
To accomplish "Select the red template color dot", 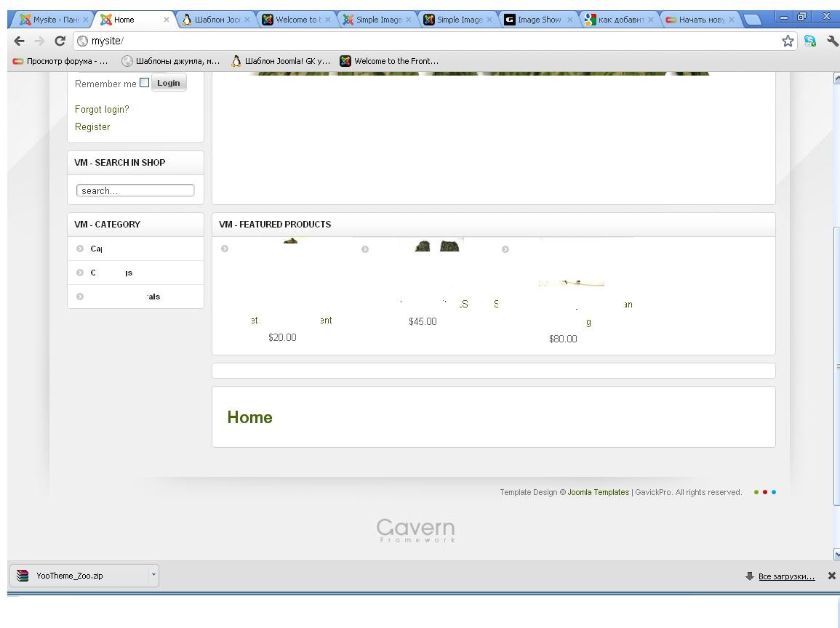I will click(x=765, y=492).
